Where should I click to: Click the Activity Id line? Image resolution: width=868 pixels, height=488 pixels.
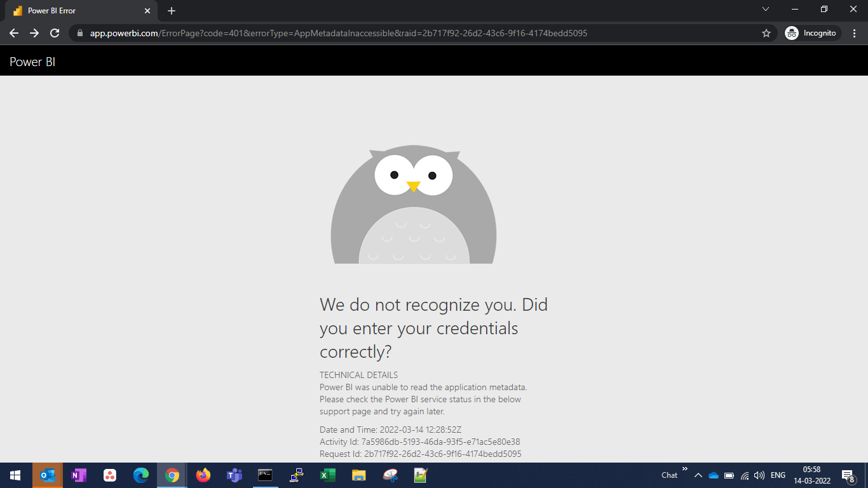coord(420,442)
